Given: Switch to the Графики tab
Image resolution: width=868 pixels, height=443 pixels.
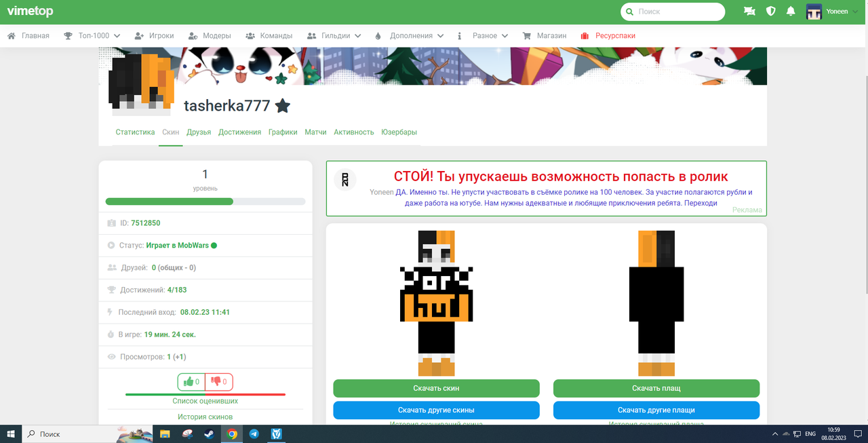Looking at the screenshot, I should pos(283,132).
